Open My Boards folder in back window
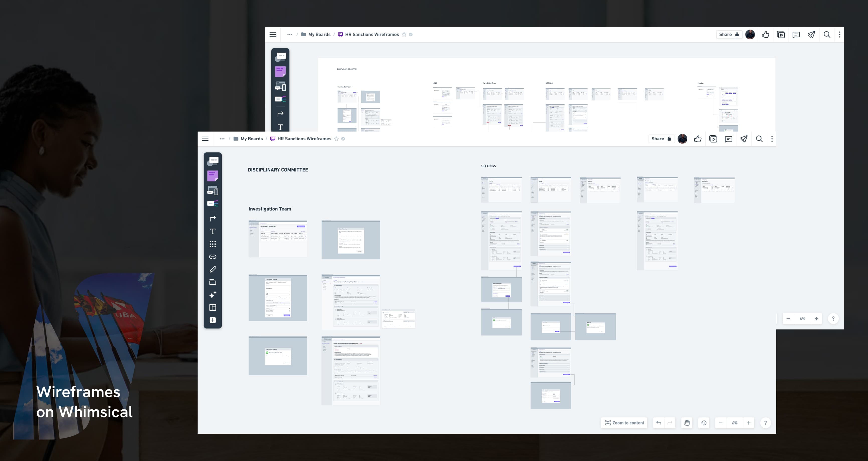This screenshot has width=868, height=461. point(316,34)
